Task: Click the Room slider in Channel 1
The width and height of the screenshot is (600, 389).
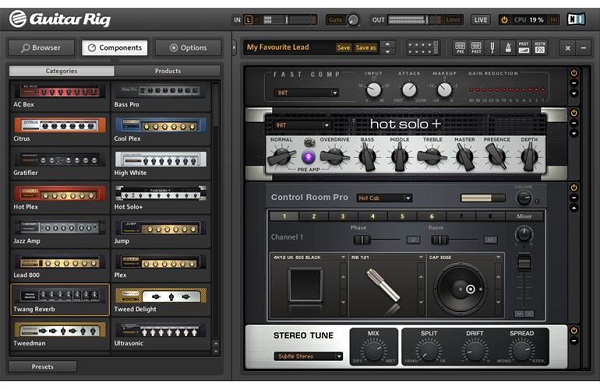Action: (455, 240)
